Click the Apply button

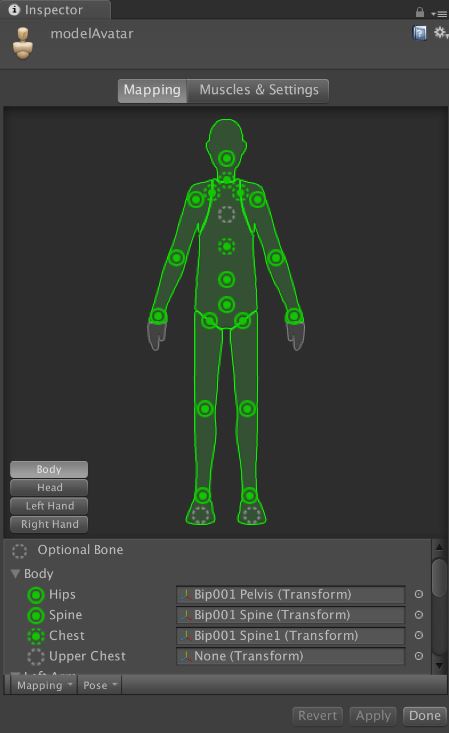click(x=373, y=716)
